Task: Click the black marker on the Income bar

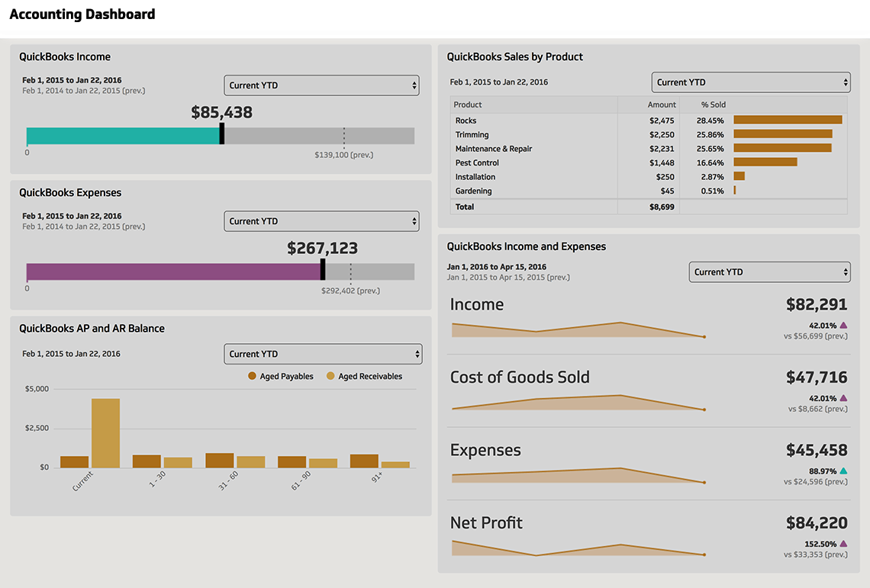Action: 222,134
